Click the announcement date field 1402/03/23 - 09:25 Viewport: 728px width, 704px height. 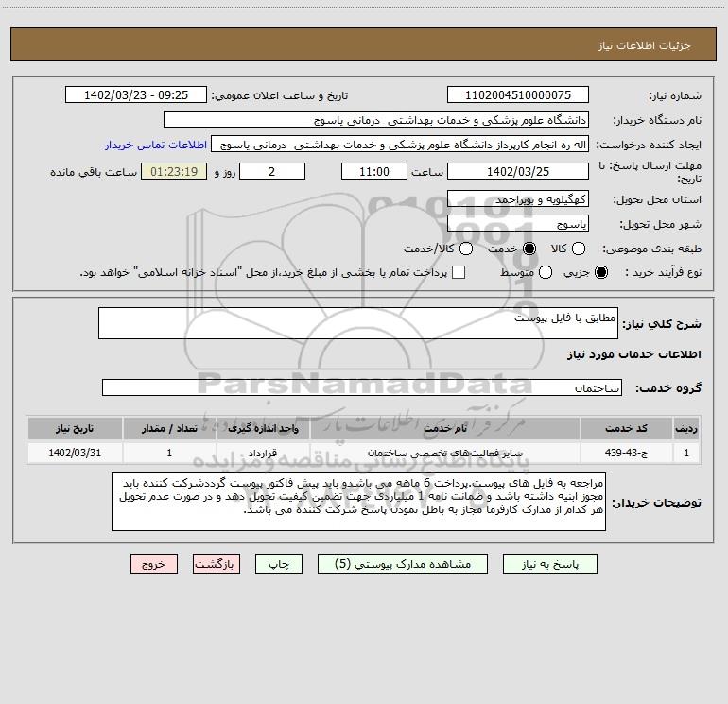[136, 94]
